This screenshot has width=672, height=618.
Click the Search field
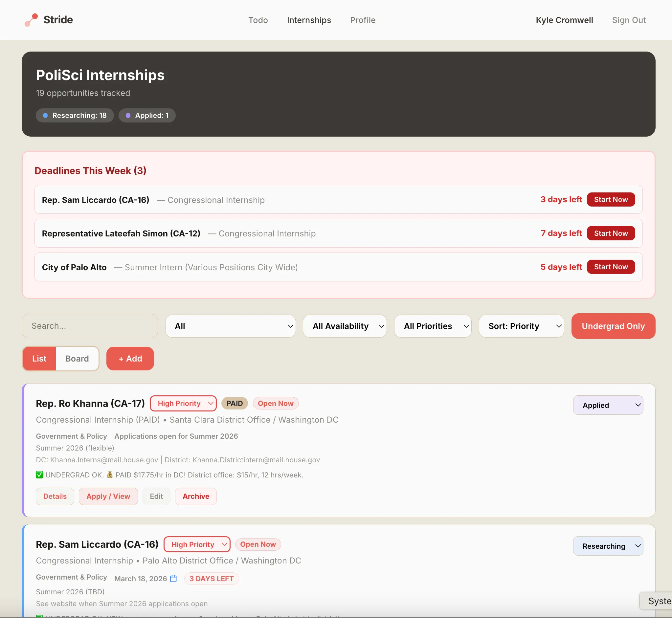click(89, 326)
